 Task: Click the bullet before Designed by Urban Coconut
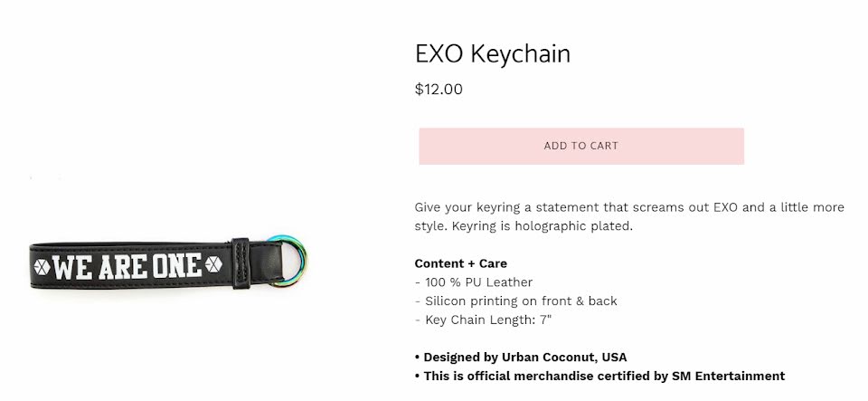(x=417, y=358)
